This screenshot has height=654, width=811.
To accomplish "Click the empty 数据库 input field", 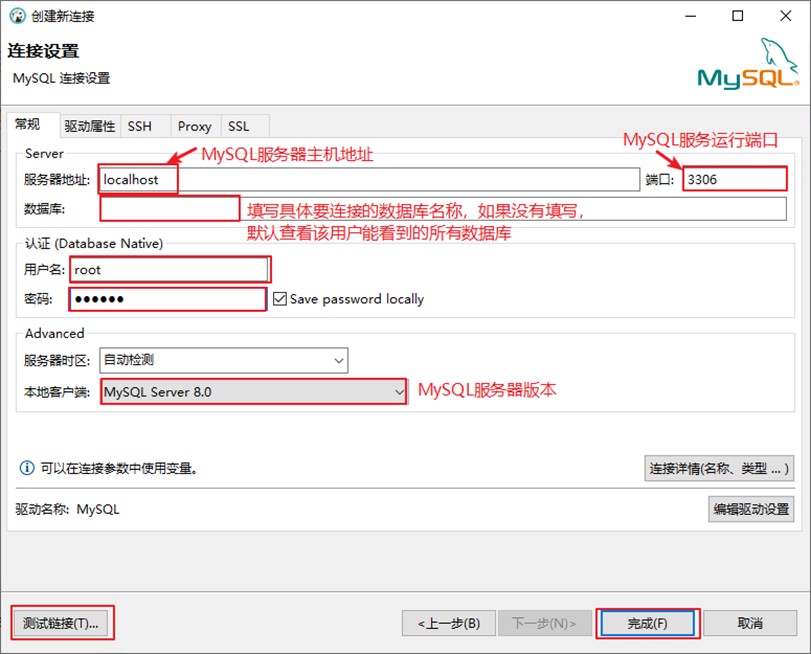I will tap(168, 208).
